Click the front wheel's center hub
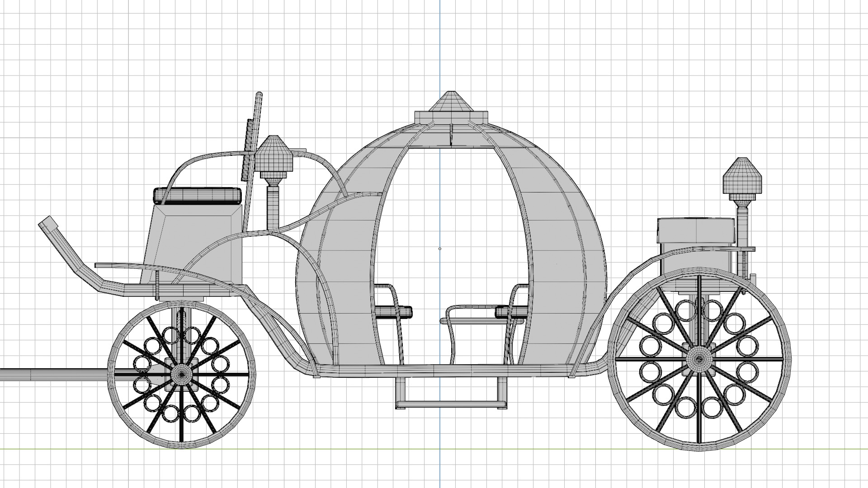This screenshot has height=488, width=868. (181, 374)
